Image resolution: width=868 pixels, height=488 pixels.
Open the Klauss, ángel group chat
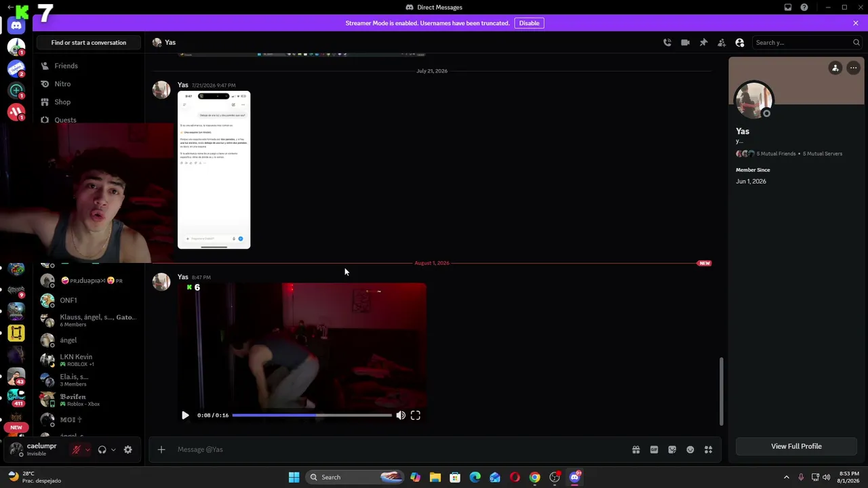click(90, 320)
